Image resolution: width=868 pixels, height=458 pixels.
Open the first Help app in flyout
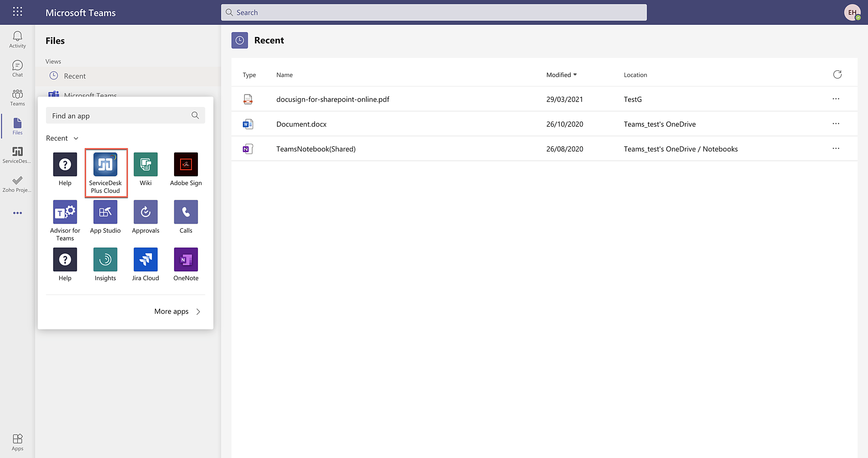click(65, 170)
